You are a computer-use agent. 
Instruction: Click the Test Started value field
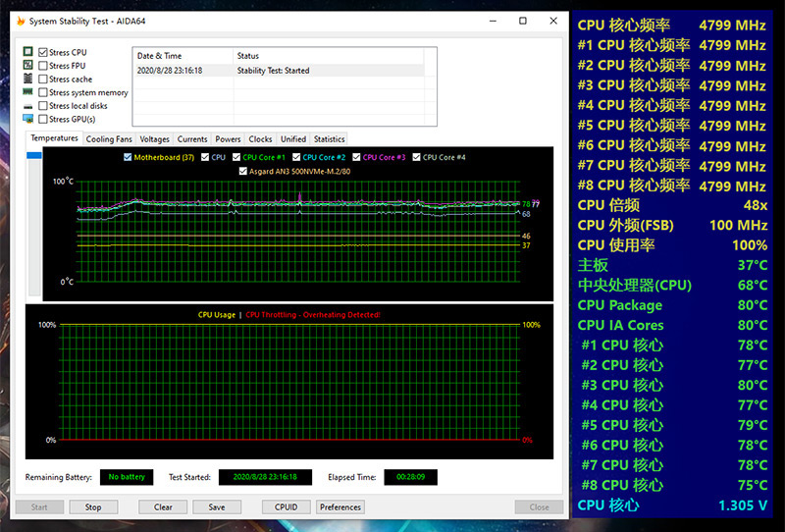(265, 477)
